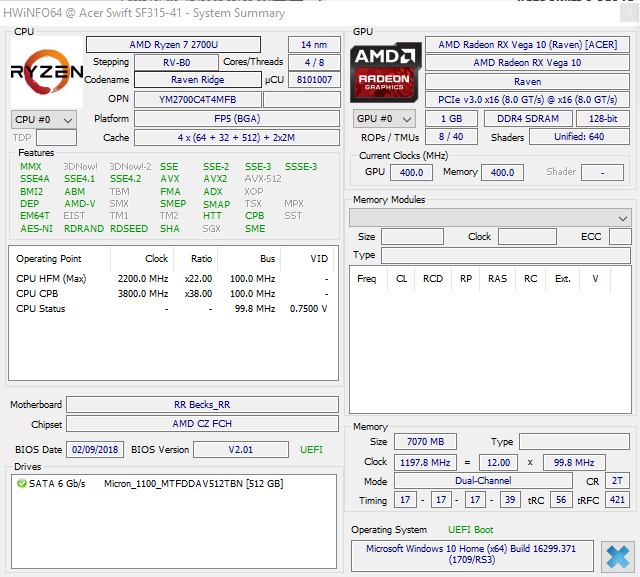Click the empty memory module Size field

point(412,237)
